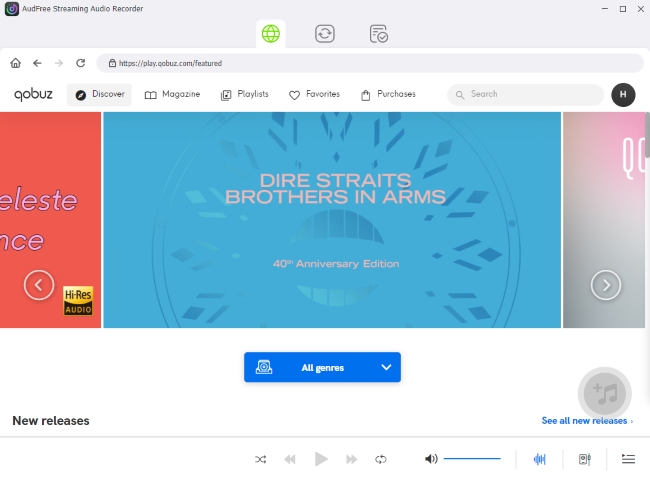Click the Hi-Res Audio badge

pos(78,301)
